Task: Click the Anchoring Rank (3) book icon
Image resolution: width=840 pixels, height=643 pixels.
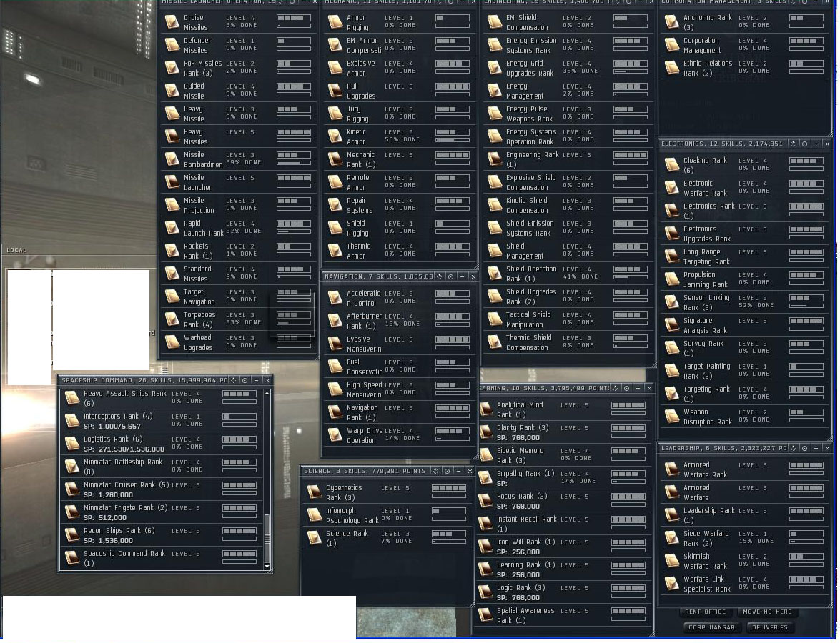Action: 672,22
